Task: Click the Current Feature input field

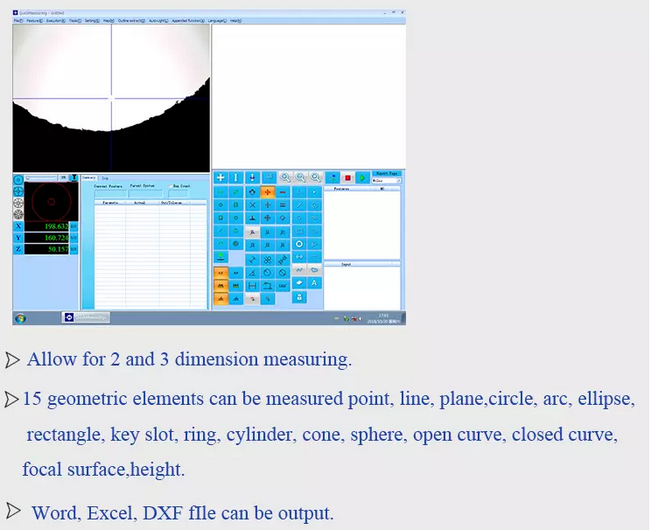Action: pos(110,194)
